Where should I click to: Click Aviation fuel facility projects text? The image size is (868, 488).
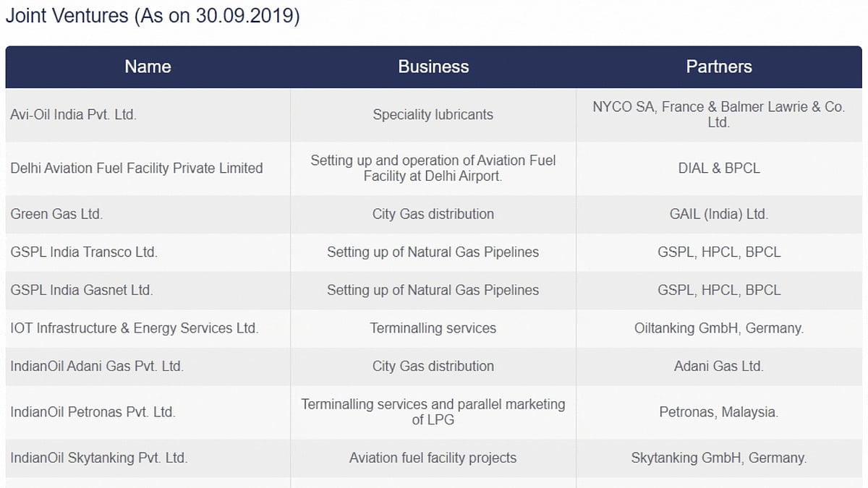433,458
